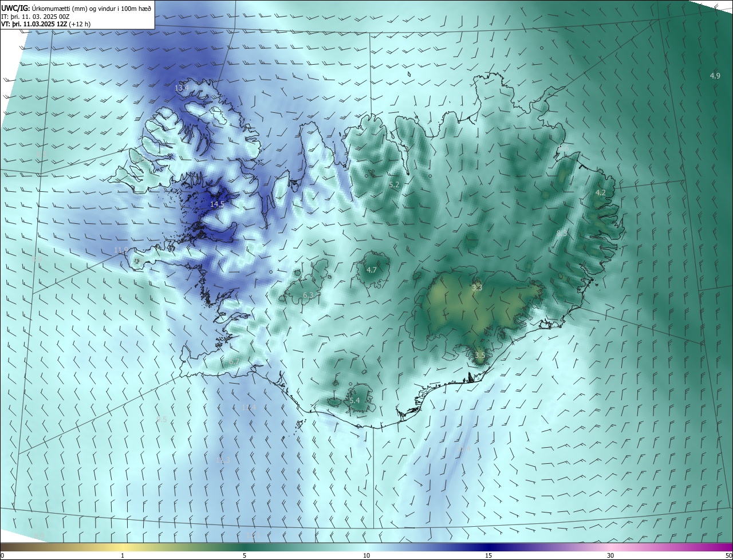The height and width of the screenshot is (560, 733).
Task: Click the 13.4 precipitation value label
Action: 182,88
